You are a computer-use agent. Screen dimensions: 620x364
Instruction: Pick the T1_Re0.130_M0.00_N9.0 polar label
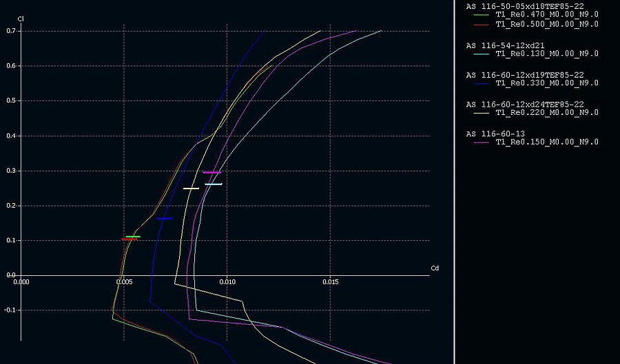547,54
